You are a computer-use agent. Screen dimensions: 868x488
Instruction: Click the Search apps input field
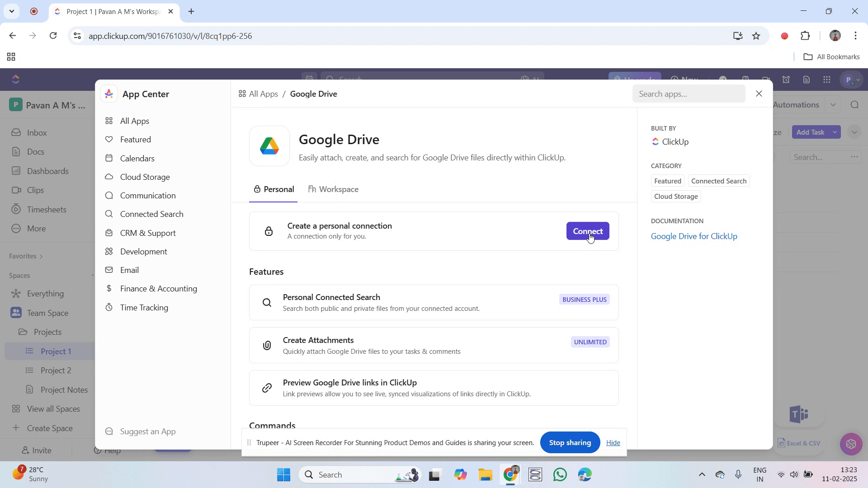(688, 94)
